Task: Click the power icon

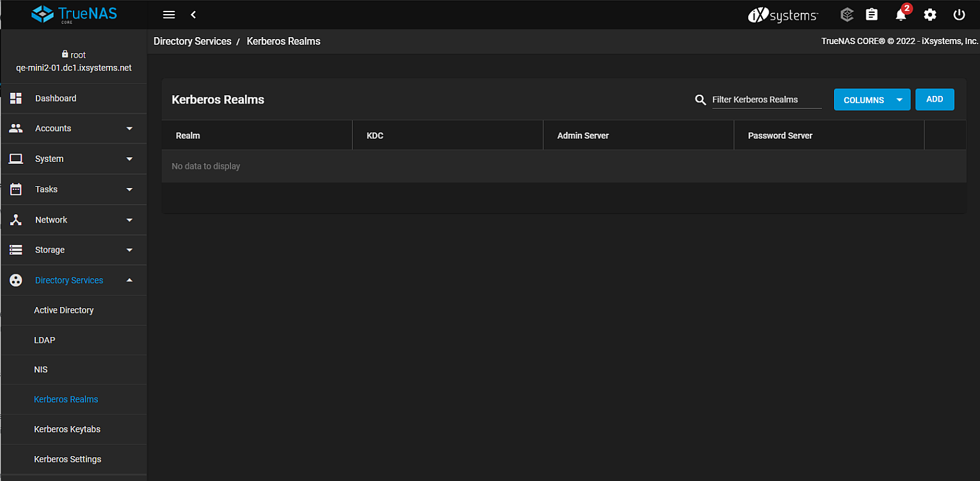Action: tap(959, 15)
